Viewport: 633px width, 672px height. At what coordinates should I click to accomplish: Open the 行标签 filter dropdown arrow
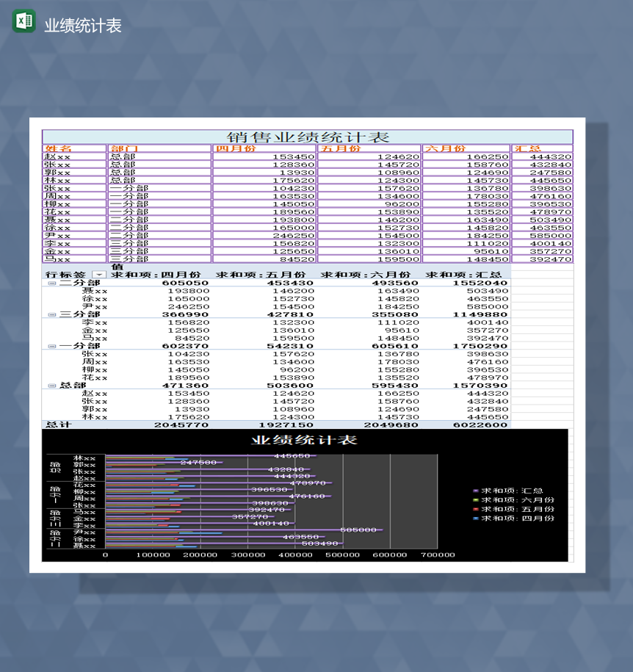click(100, 275)
